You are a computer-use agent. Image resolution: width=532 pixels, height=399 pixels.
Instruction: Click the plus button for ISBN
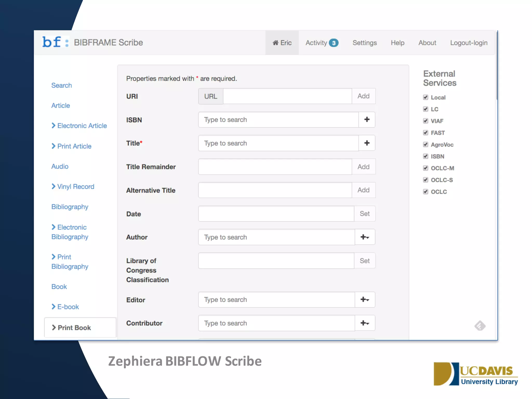[x=367, y=119]
